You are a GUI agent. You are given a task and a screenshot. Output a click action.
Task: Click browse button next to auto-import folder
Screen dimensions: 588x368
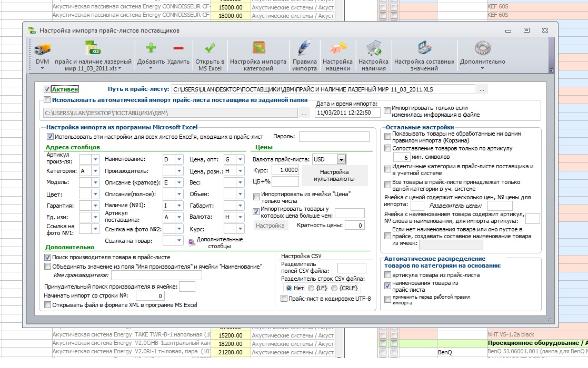tap(304, 113)
